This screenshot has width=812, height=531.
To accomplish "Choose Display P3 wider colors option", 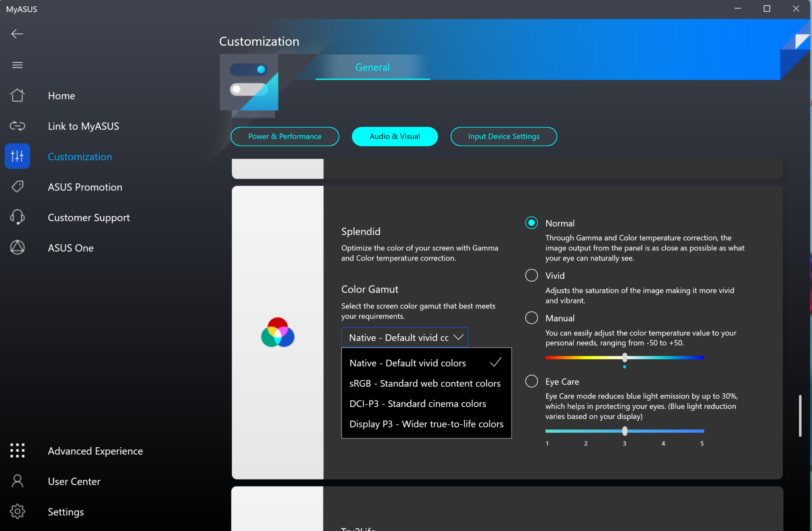I will [426, 424].
